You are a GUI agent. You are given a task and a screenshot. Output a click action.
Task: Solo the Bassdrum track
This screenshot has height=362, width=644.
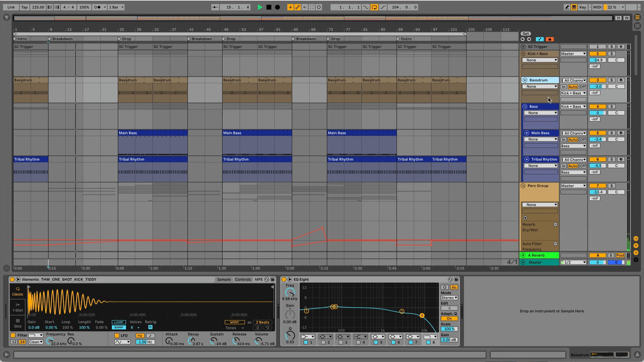click(x=612, y=80)
